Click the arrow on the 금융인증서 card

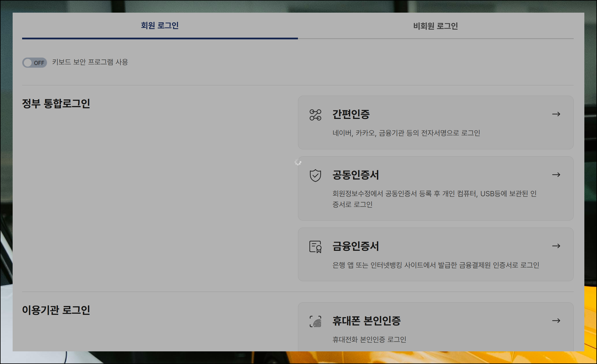[556, 246]
